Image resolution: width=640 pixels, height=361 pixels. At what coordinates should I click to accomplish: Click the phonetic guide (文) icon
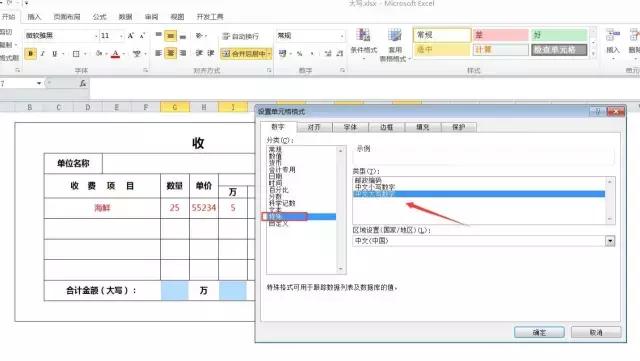coord(137,53)
